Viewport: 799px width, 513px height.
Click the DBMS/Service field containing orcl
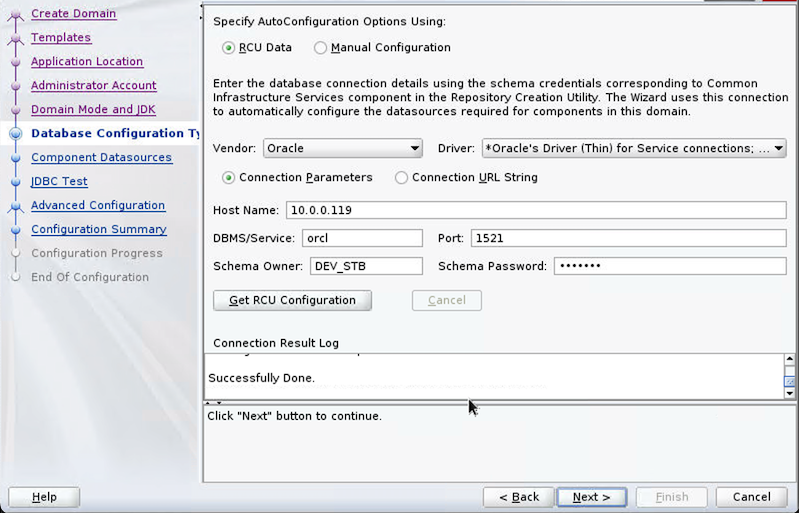click(362, 238)
